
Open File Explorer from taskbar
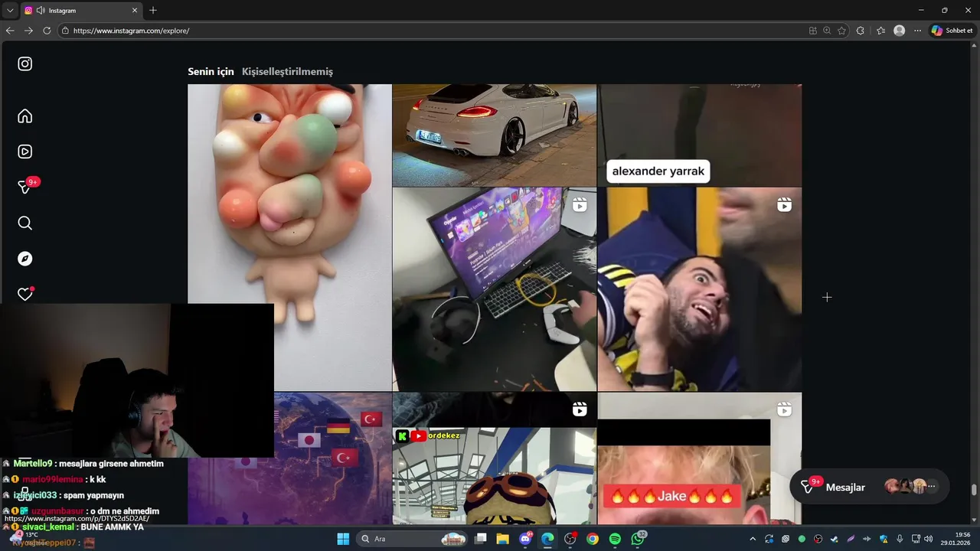(x=503, y=539)
